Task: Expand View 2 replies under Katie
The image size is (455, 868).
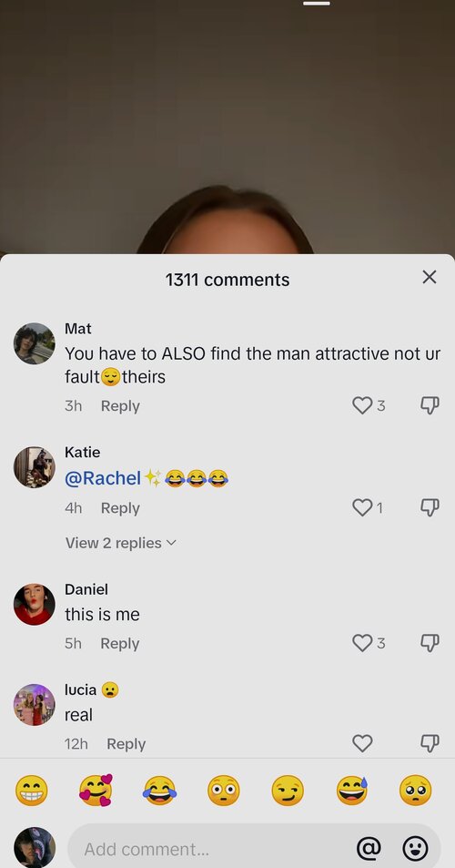Action: click(120, 543)
